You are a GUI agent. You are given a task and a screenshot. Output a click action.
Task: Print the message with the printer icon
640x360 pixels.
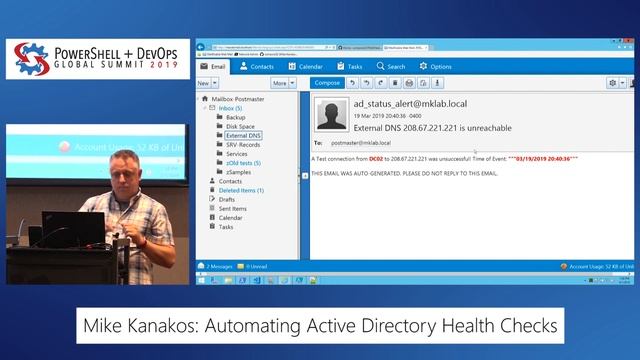[409, 83]
